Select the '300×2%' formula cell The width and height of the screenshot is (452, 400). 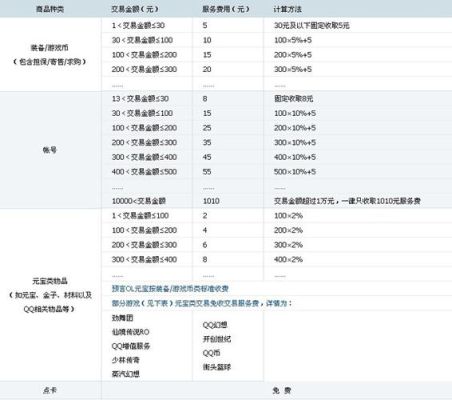288,245
